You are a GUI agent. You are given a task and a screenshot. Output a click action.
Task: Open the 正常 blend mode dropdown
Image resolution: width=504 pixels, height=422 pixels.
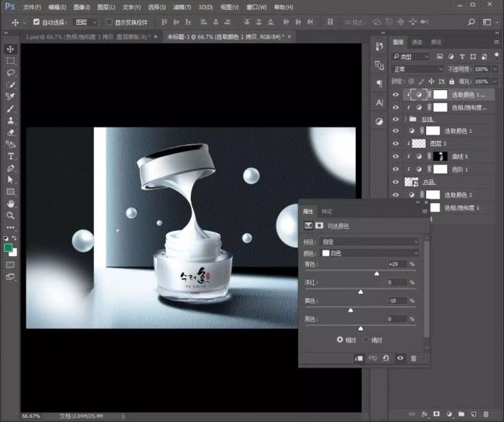point(417,69)
